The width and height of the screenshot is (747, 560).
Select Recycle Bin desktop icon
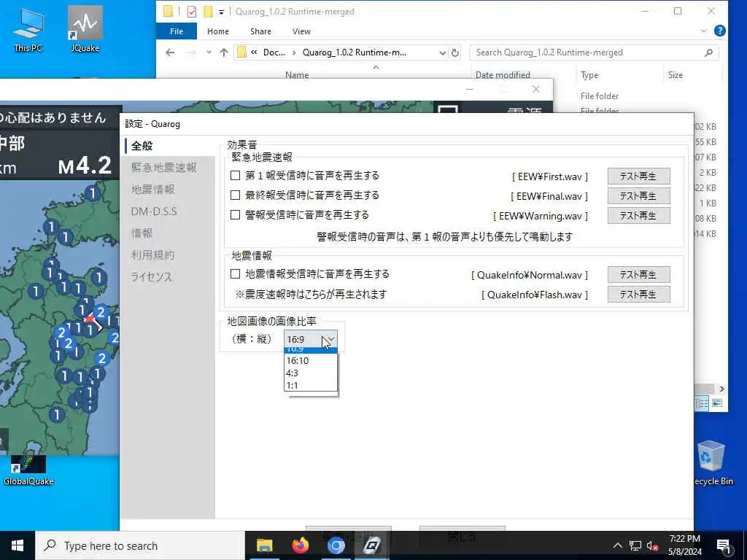712,463
